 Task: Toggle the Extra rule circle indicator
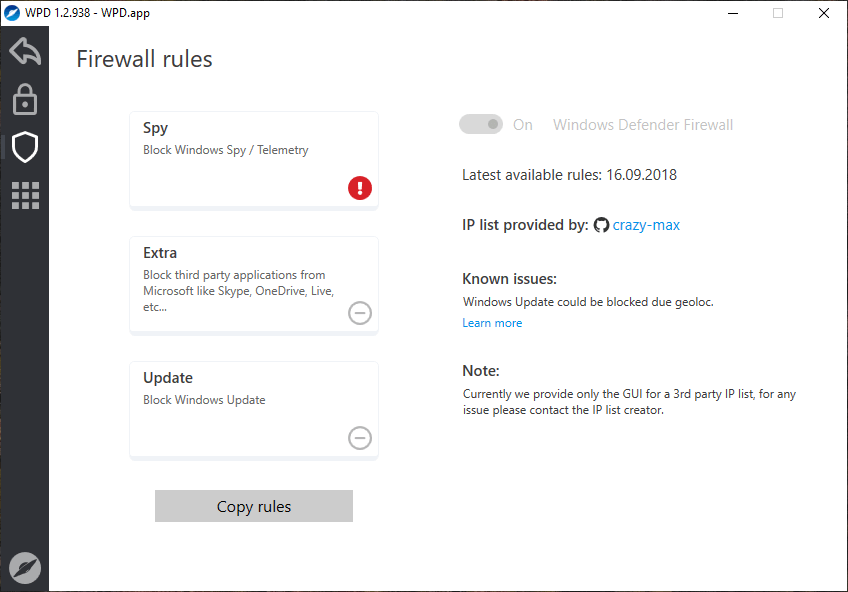click(360, 313)
